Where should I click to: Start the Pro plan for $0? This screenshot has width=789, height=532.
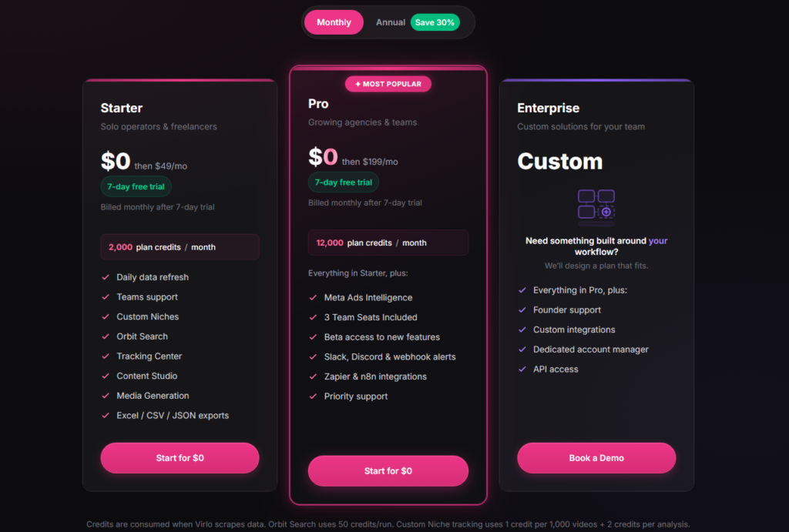(x=388, y=470)
